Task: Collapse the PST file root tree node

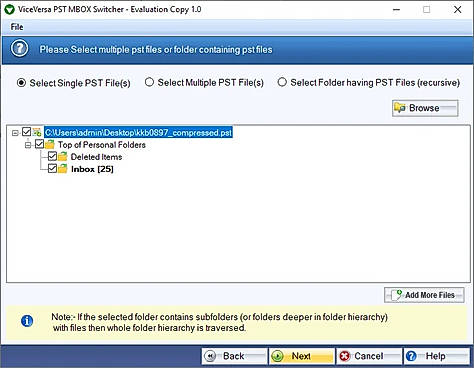Action: click(15, 133)
